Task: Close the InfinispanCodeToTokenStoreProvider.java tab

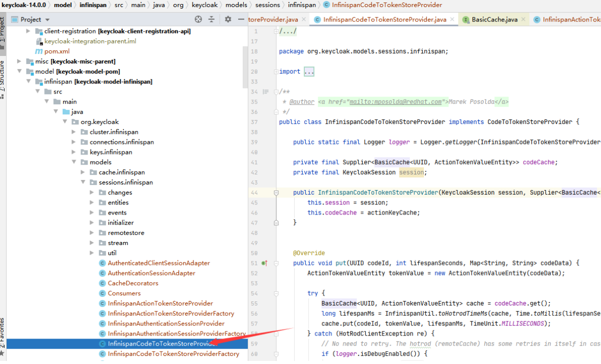Action: (452, 19)
